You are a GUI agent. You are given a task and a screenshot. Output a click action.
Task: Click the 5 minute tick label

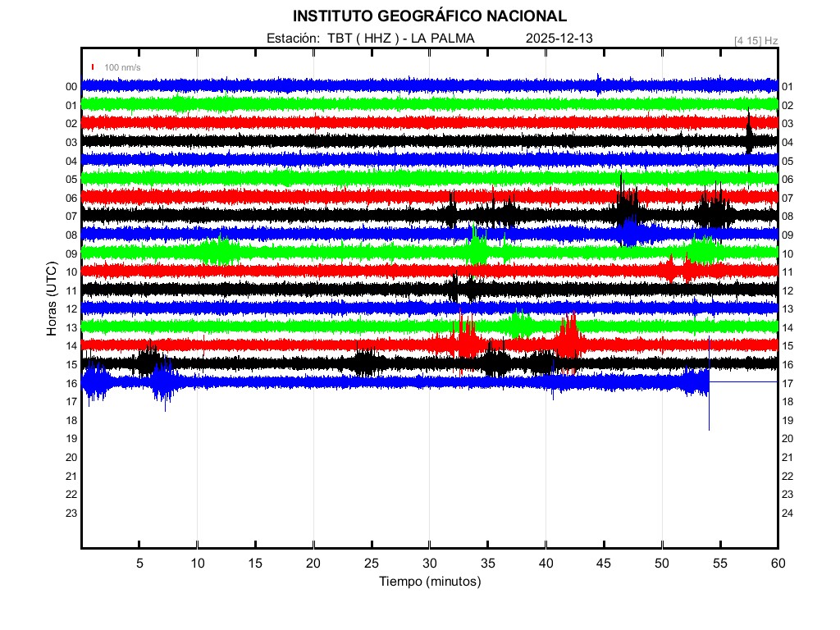(139, 563)
